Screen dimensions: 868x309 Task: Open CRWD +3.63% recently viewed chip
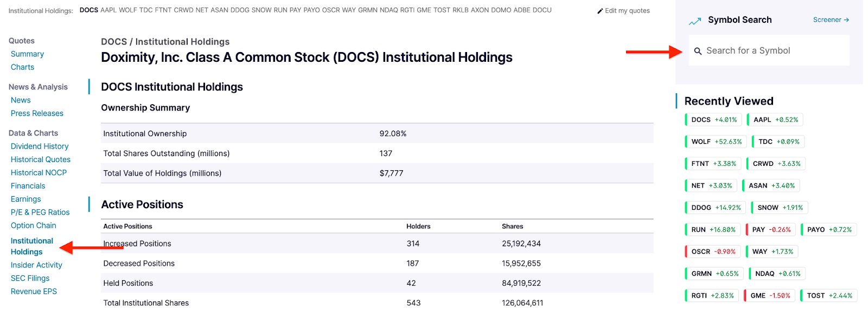tap(776, 164)
